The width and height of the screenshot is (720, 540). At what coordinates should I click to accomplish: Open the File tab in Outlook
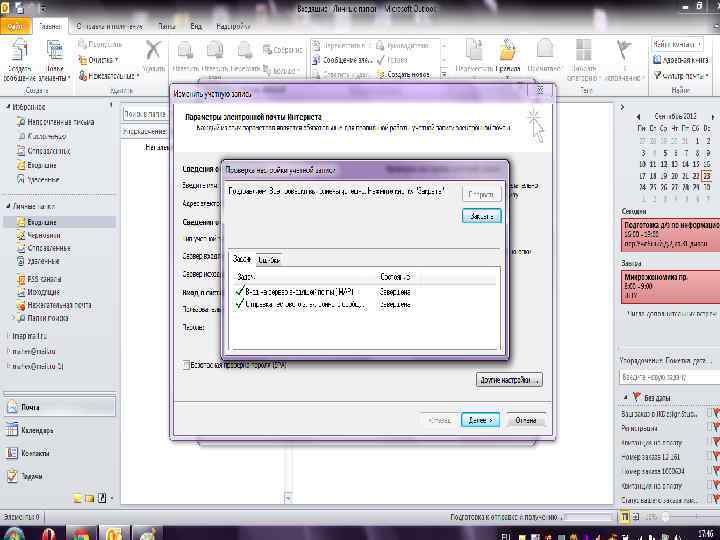point(16,26)
